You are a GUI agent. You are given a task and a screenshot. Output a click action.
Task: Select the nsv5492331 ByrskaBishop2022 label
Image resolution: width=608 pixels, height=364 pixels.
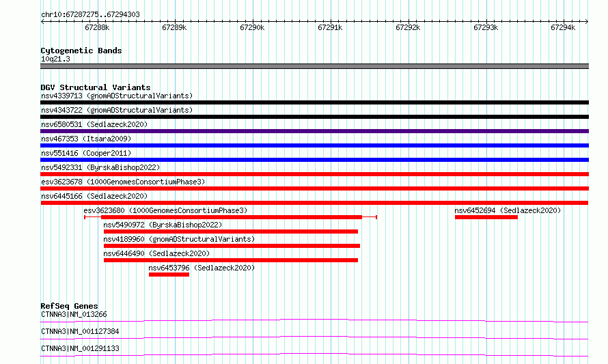[100, 167]
